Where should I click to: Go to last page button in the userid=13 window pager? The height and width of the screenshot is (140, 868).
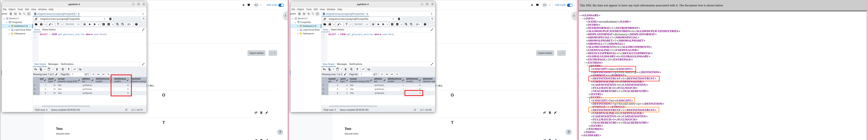[108, 74]
